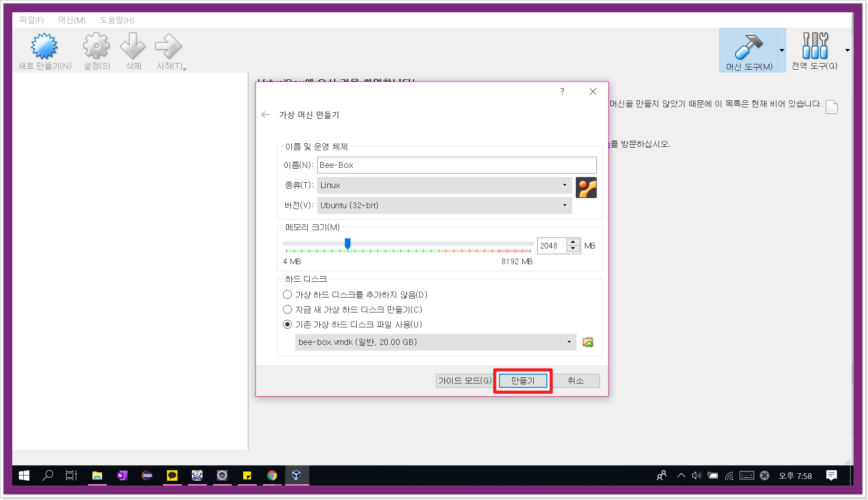Screen dimensions: 868x500
Task: Open Settings (설정) gear icon
Action: (x=96, y=46)
